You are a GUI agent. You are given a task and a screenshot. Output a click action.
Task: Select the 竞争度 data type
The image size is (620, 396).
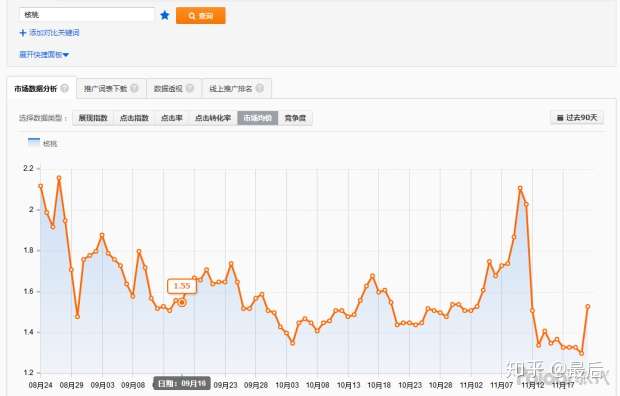click(295, 118)
